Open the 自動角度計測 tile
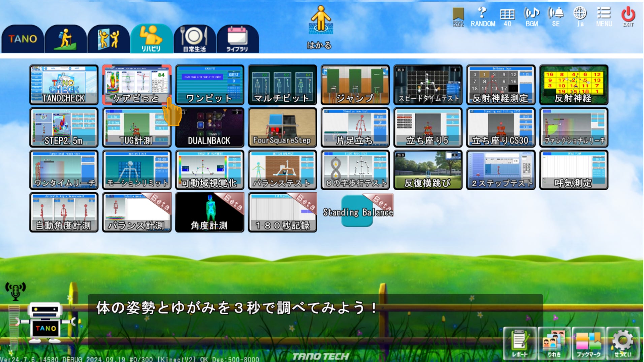Image resolution: width=644 pixels, height=362 pixels. point(64,212)
